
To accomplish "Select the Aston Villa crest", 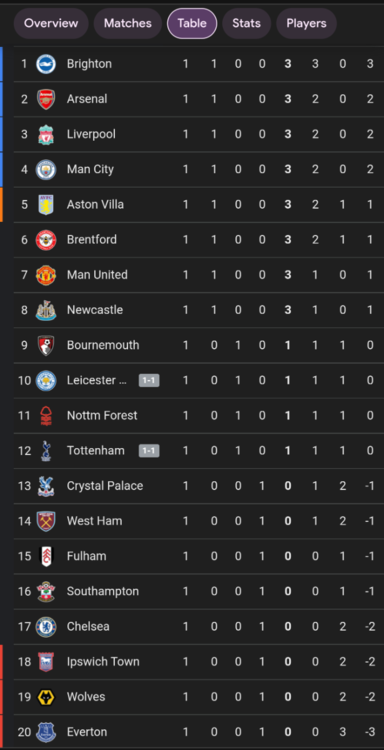I will coord(46,205).
